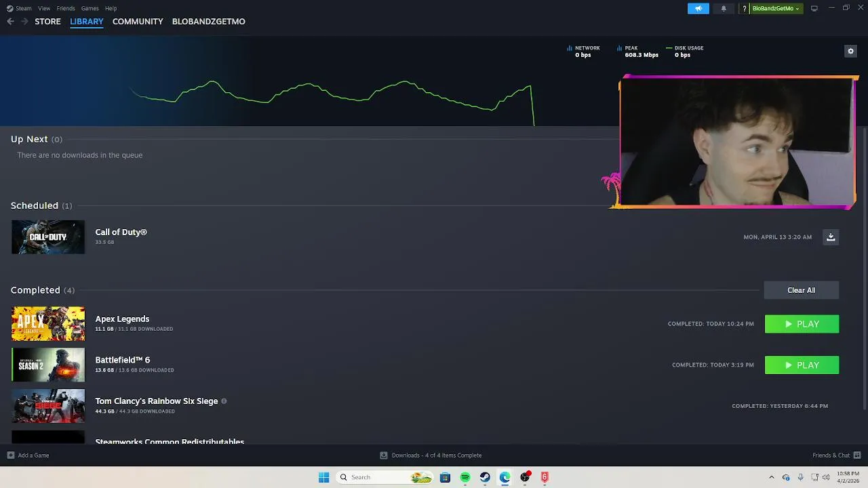
Task: Click the Steamworks Common Redistributables title
Action: (170, 441)
